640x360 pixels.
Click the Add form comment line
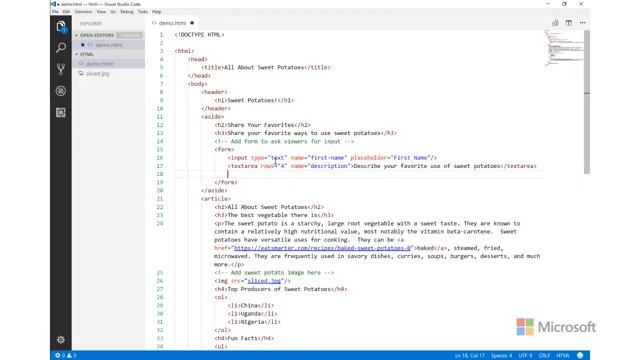point(284,141)
